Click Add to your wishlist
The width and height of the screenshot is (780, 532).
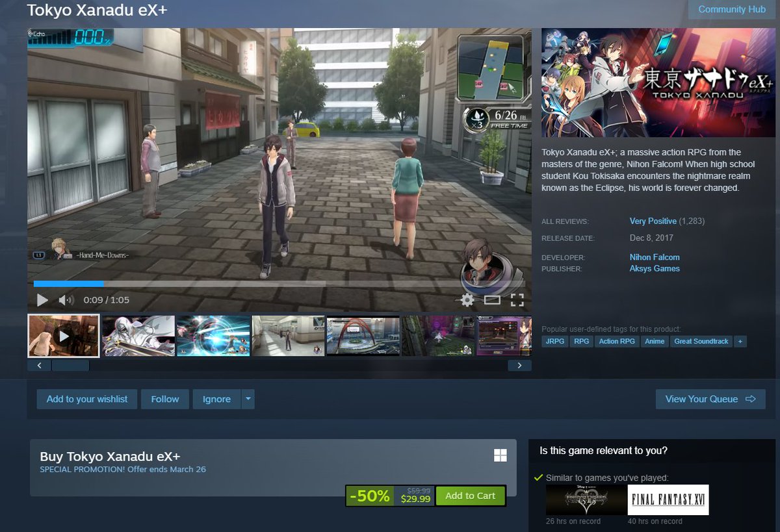(x=87, y=399)
